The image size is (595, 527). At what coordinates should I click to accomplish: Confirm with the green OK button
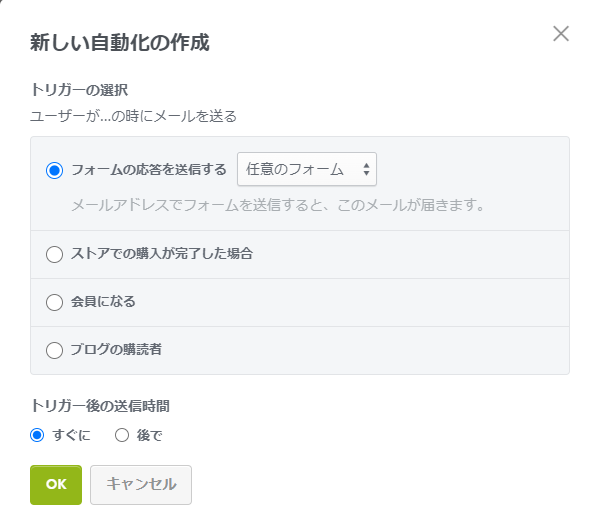click(56, 485)
